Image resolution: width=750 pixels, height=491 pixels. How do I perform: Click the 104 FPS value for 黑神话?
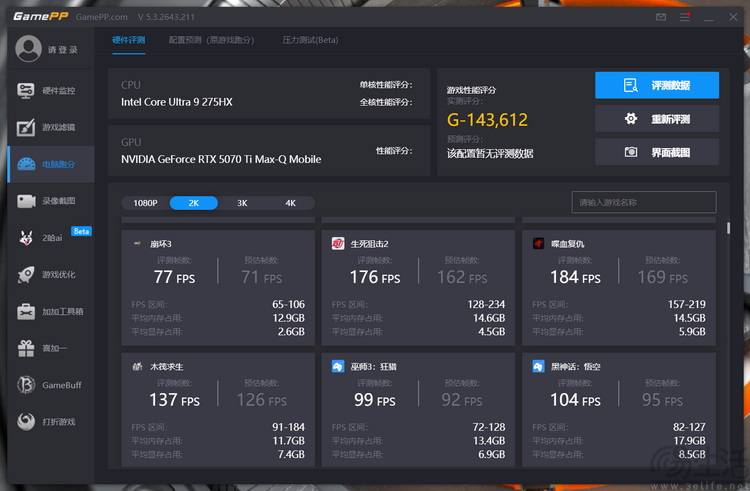[x=575, y=400]
